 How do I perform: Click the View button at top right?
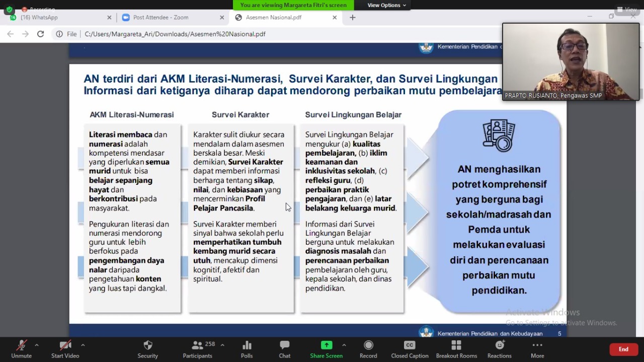coord(627,10)
